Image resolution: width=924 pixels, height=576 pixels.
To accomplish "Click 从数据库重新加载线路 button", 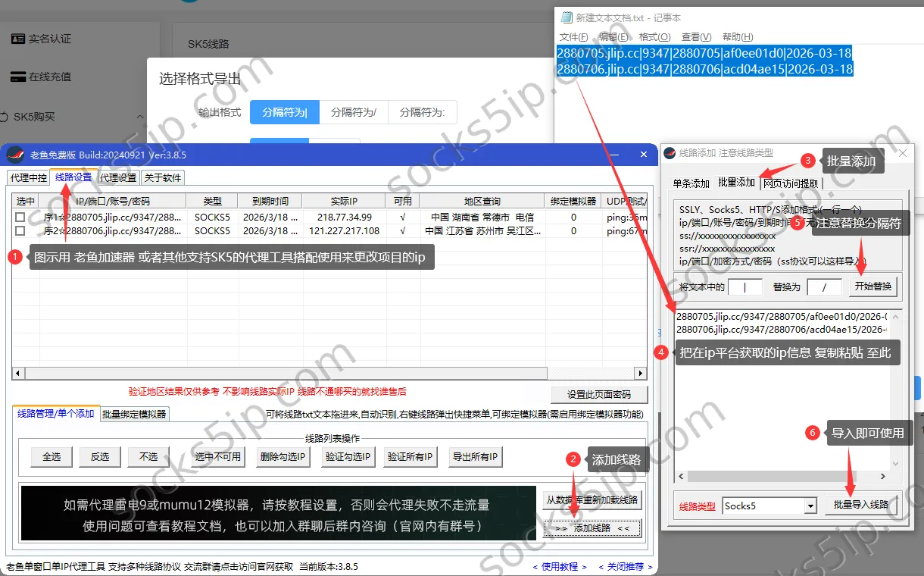I will coord(592,499).
